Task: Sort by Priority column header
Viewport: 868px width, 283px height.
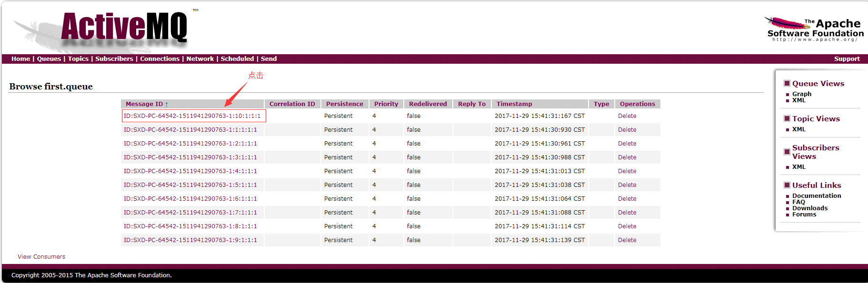Action: (386, 104)
